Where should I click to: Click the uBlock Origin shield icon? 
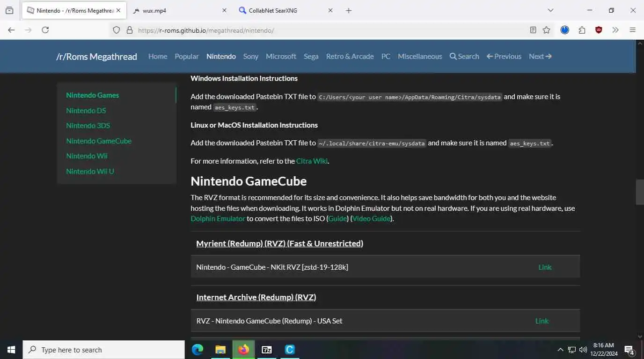(599, 30)
